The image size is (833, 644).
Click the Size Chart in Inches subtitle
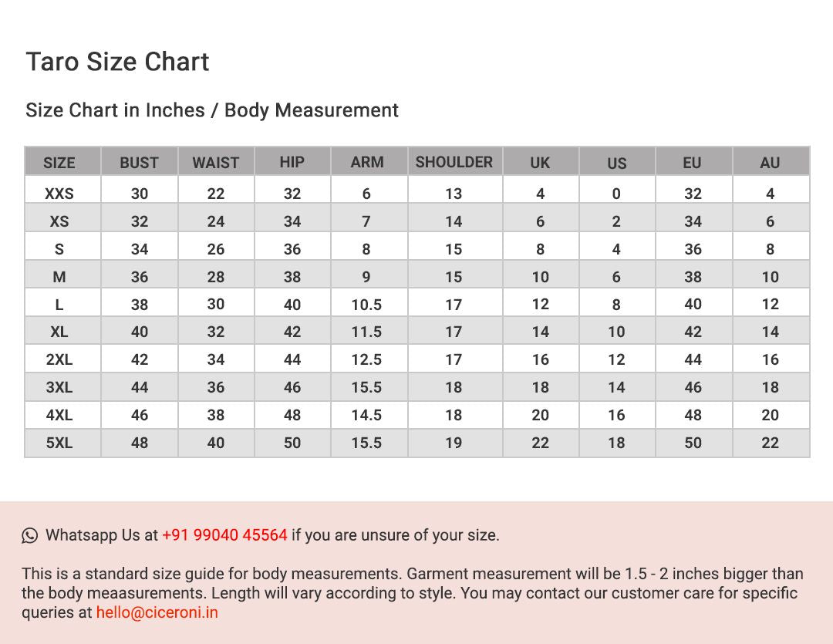[x=212, y=110]
